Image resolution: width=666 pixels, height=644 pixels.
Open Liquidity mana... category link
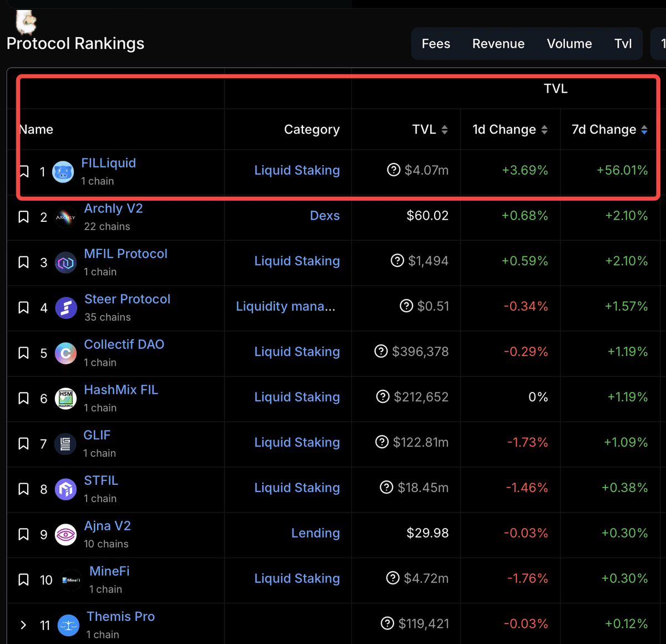coord(285,306)
